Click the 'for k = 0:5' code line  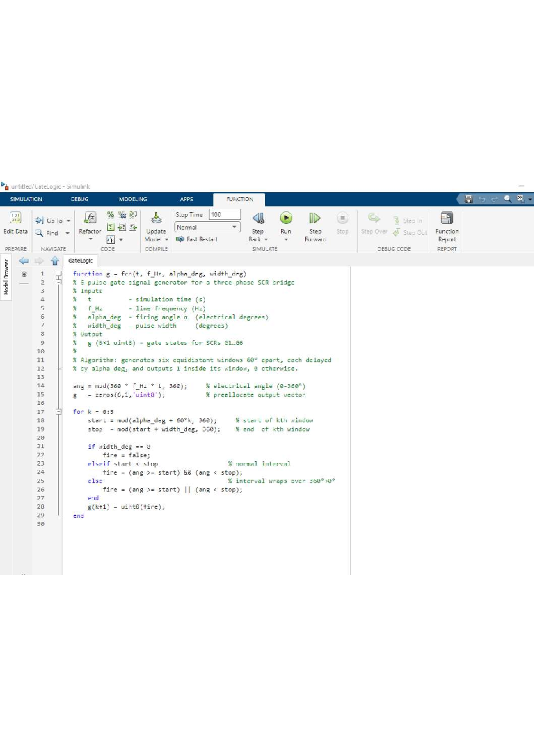click(x=93, y=412)
